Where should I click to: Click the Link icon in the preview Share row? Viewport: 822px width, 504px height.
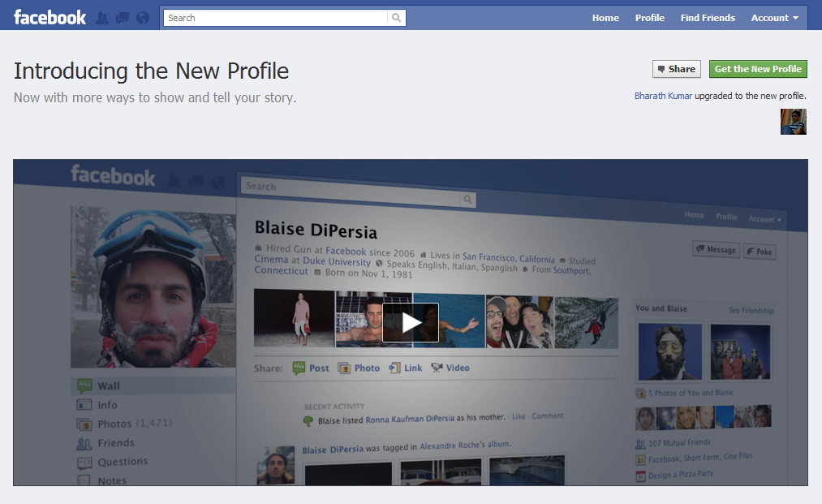click(x=394, y=368)
